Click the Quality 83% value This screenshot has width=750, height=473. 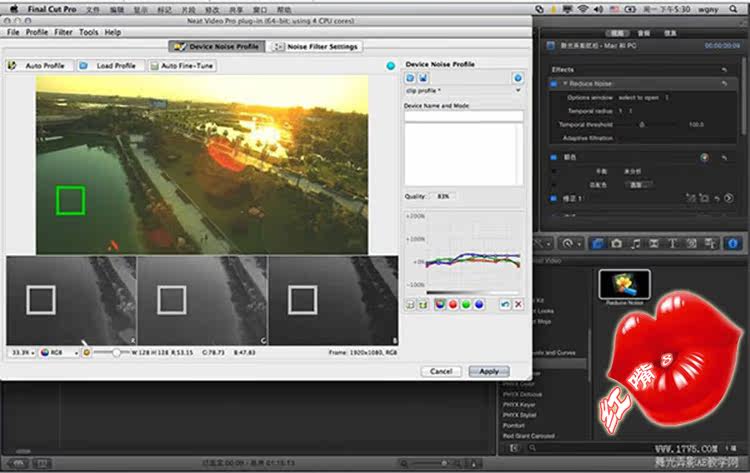click(443, 196)
